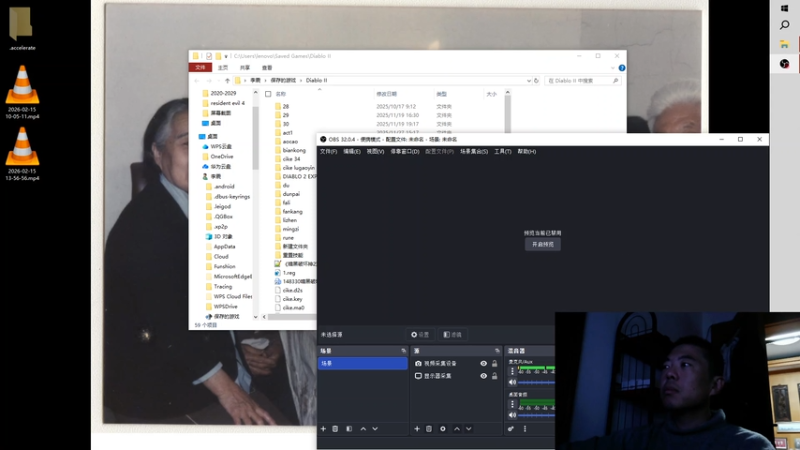Toggle lock on display capture source
This screenshot has height=450, width=800.
[x=494, y=376]
